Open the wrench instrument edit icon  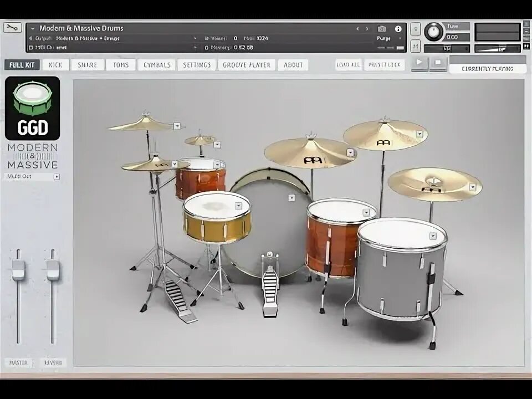(x=12, y=28)
